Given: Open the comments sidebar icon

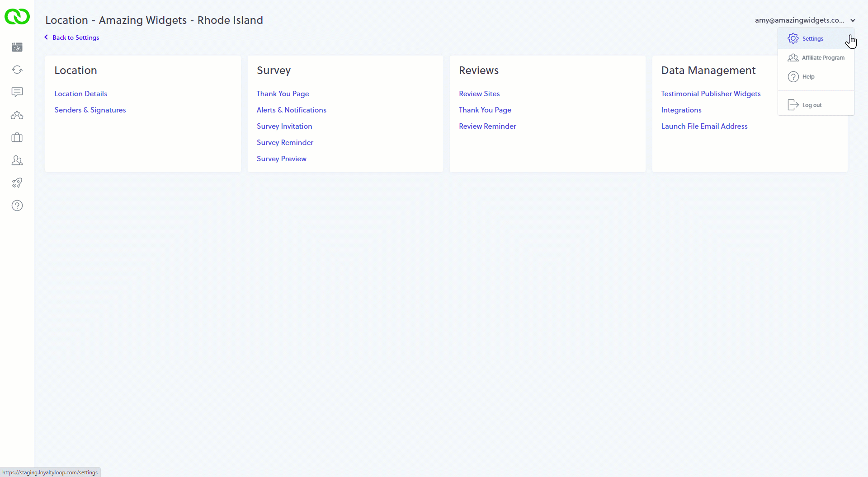Looking at the screenshot, I should point(17,92).
